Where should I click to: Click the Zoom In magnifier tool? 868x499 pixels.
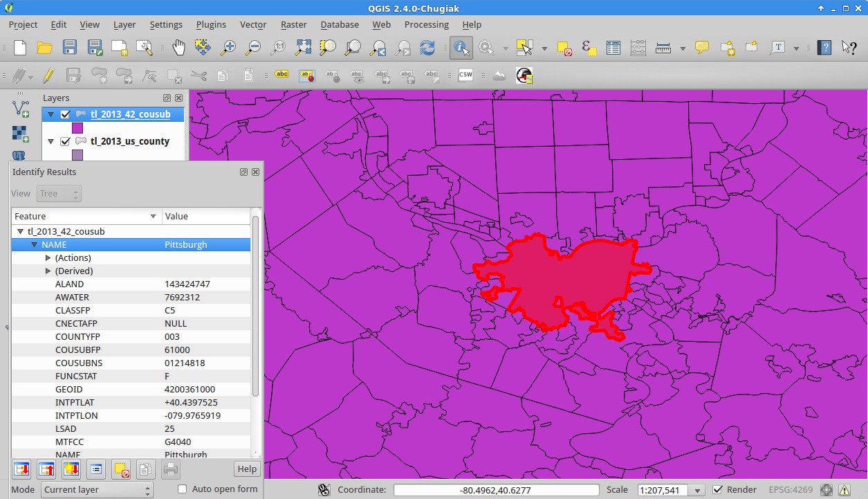(x=228, y=48)
